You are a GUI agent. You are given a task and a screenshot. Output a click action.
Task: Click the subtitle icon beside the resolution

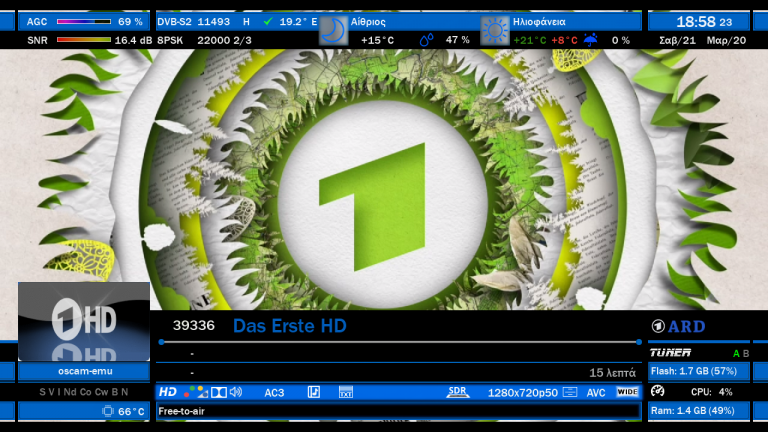point(570,392)
